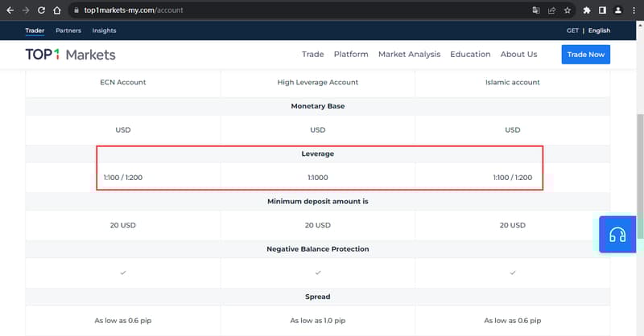Open the About Us menu
Viewport: 644px width, 336px height.
point(518,54)
